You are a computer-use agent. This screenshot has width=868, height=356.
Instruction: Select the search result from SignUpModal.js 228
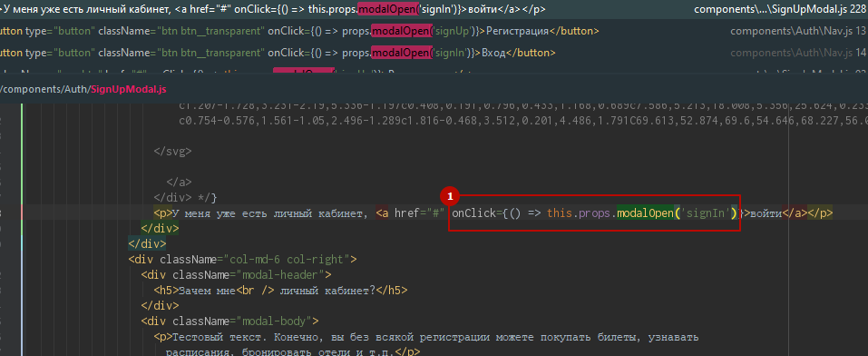pos(434,9)
